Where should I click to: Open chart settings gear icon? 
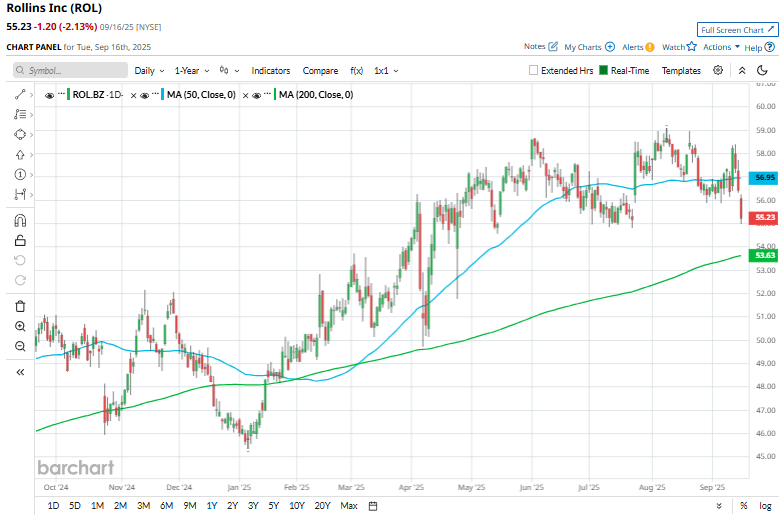[x=718, y=70]
